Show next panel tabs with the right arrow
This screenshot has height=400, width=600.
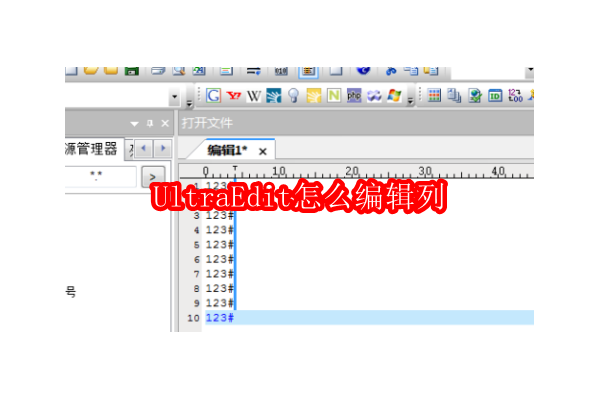(x=163, y=148)
